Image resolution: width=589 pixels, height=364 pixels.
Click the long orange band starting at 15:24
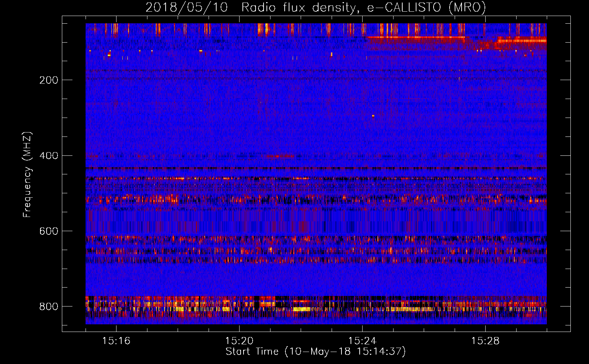tap(415, 37)
